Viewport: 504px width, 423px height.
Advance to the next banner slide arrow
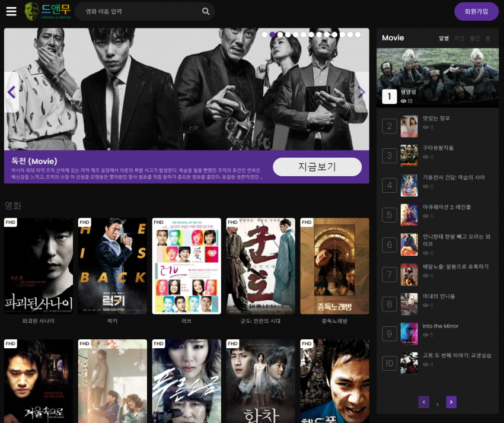[362, 93]
